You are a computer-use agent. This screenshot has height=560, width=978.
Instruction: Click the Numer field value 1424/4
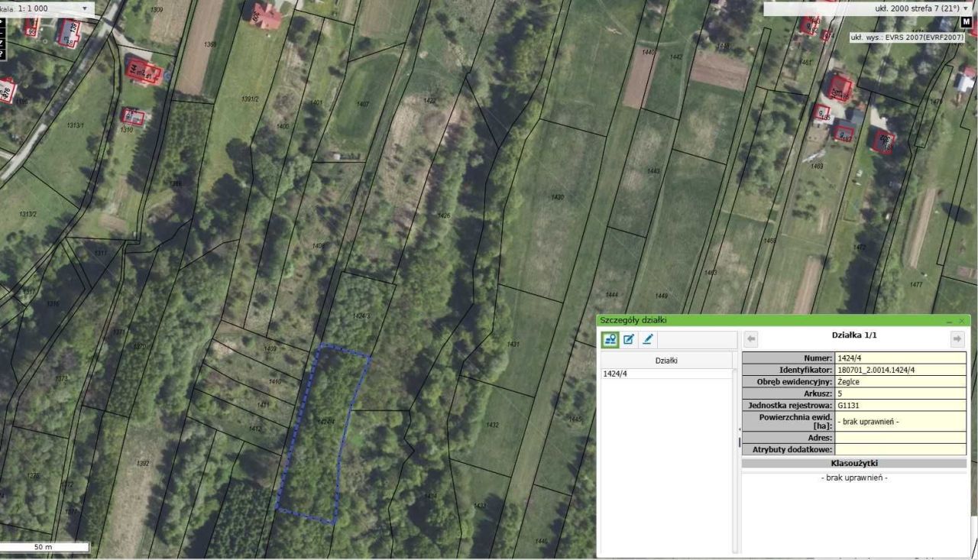pos(900,358)
